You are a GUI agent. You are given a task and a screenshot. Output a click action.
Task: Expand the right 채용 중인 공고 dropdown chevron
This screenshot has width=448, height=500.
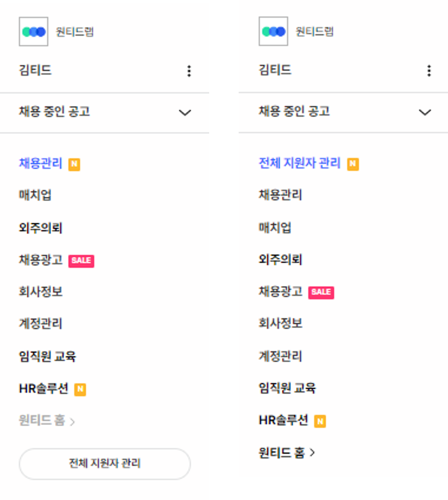tap(425, 112)
